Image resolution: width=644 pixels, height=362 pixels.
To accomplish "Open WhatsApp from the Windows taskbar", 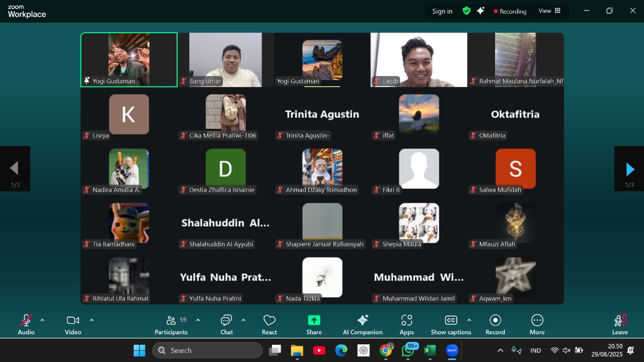I will coord(408,350).
